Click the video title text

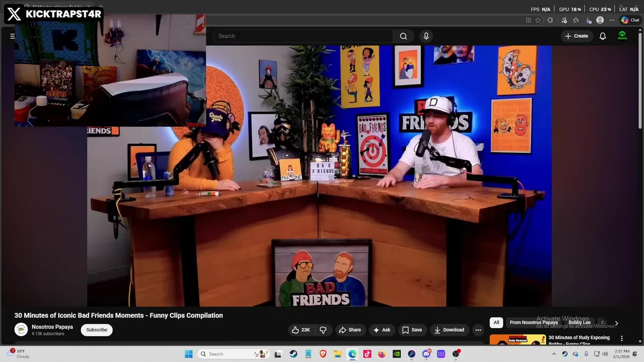pyautogui.click(x=118, y=315)
